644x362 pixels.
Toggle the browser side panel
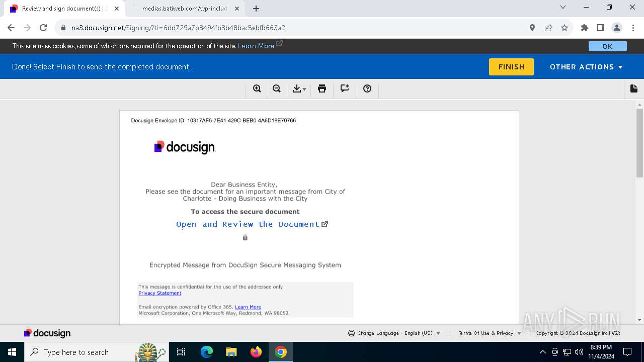(x=601, y=28)
